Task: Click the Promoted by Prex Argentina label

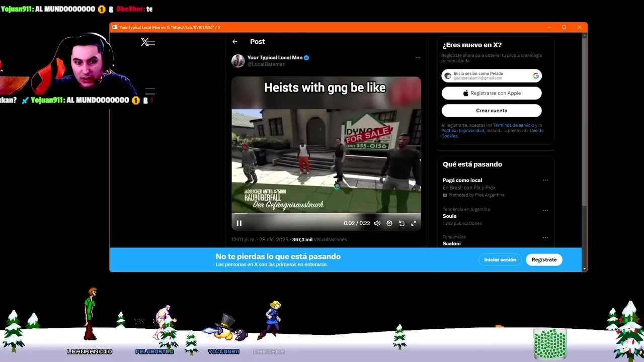Action: (473, 195)
